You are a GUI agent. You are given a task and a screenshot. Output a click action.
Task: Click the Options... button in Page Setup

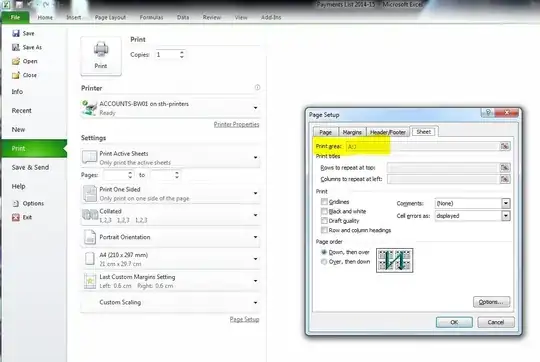click(x=491, y=302)
